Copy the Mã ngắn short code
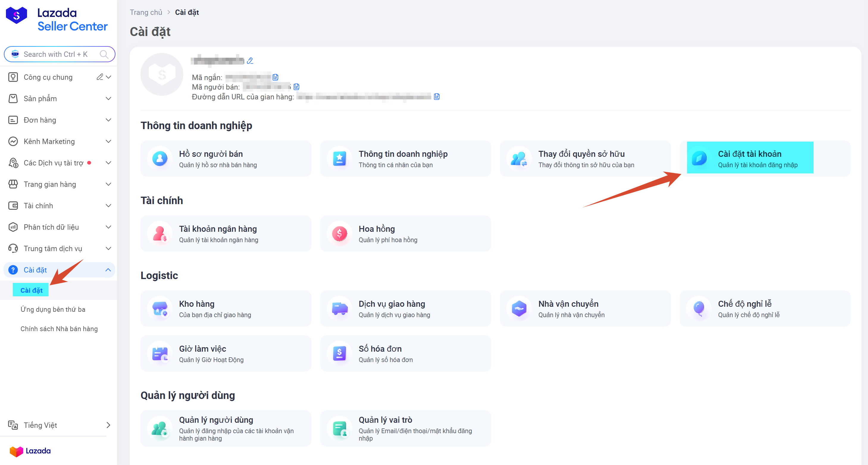The image size is (868, 465). click(275, 77)
